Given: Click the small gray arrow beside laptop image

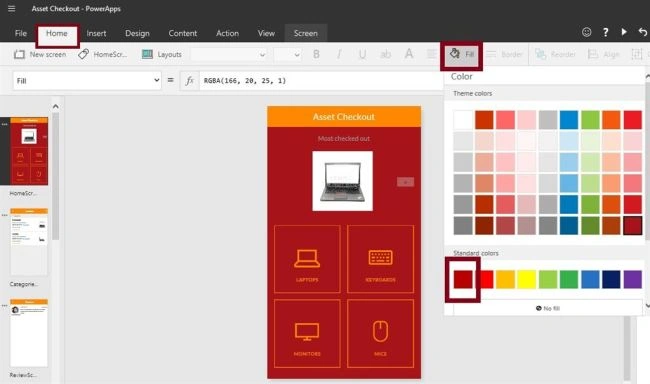Looking at the screenshot, I should point(405,182).
